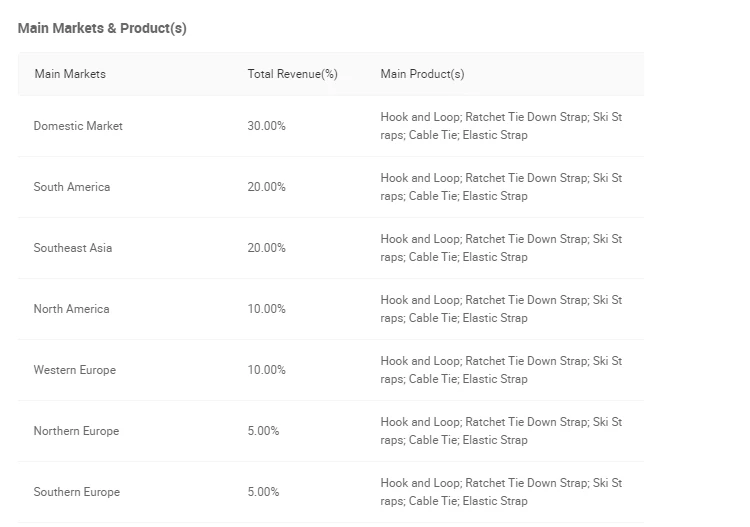
Task: Click South America's 20.00% revenue value
Action: click(266, 187)
